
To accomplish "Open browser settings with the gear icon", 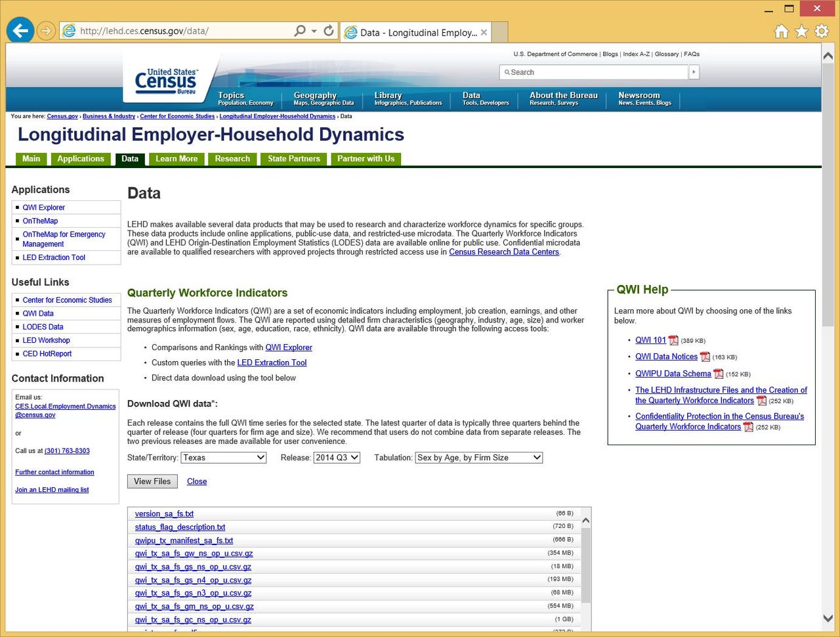I will pyautogui.click(x=822, y=31).
